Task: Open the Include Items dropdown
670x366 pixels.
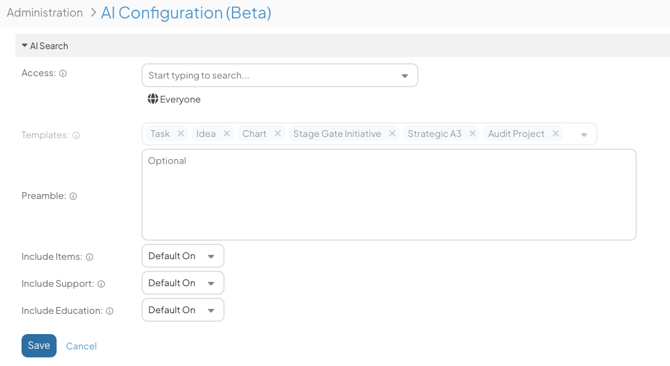Action: point(183,256)
